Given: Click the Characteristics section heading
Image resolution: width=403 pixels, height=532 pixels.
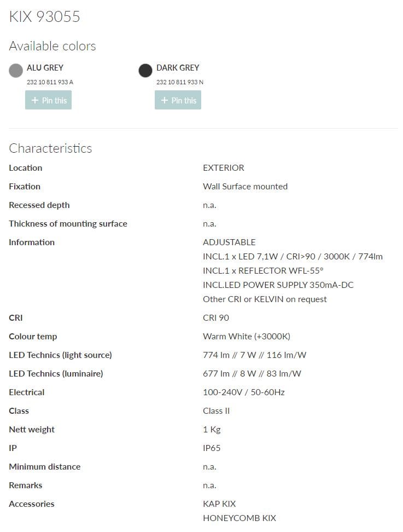Looking at the screenshot, I should [50, 148].
